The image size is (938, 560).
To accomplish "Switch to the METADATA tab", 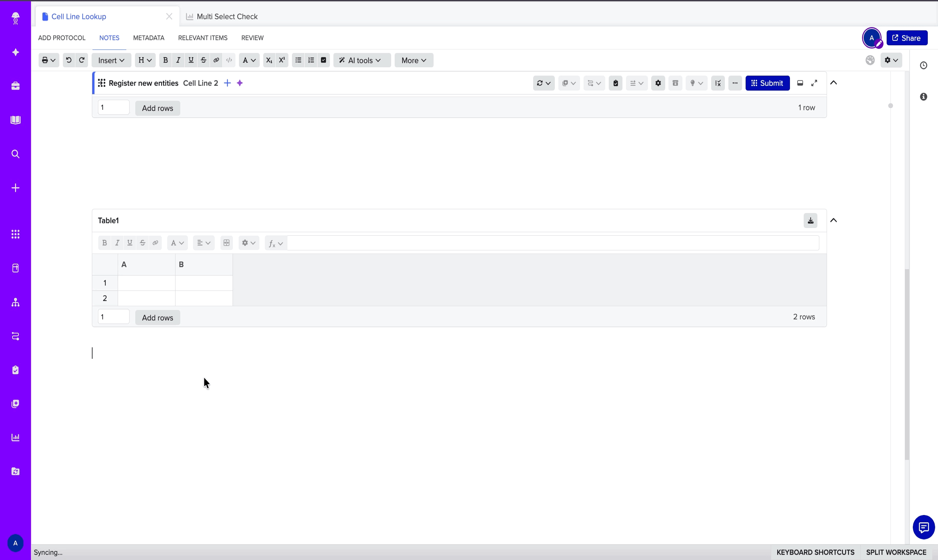I will point(148,38).
